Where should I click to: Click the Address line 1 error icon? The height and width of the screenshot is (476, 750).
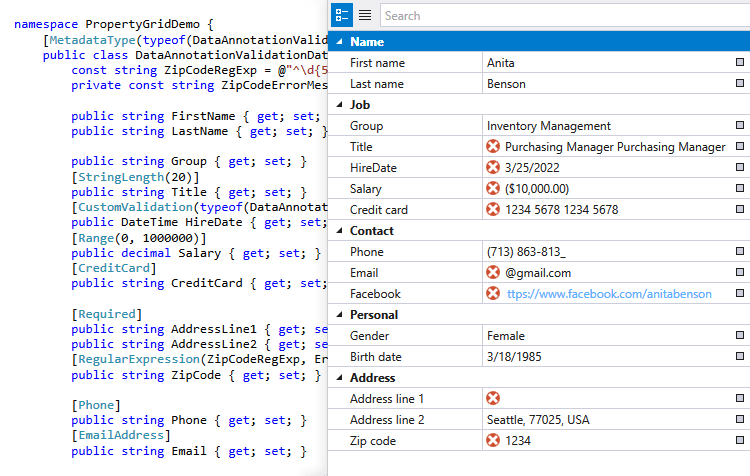[x=493, y=399]
